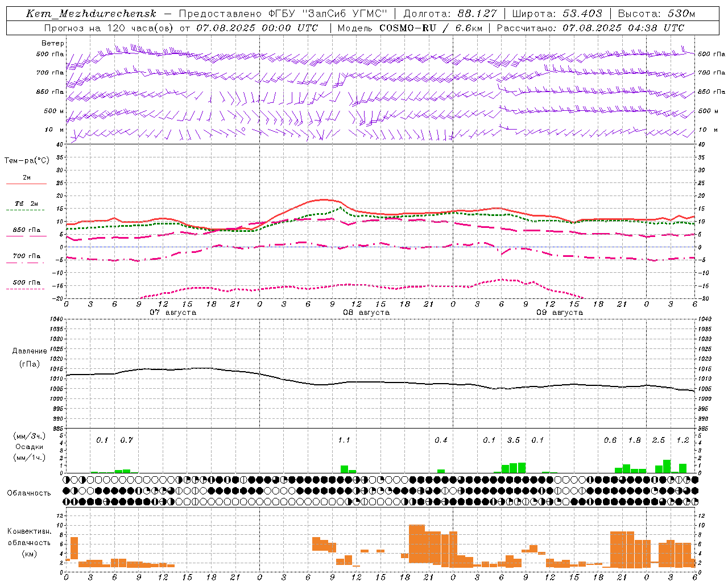Click the '1.2' precipitation amount

coord(682,440)
